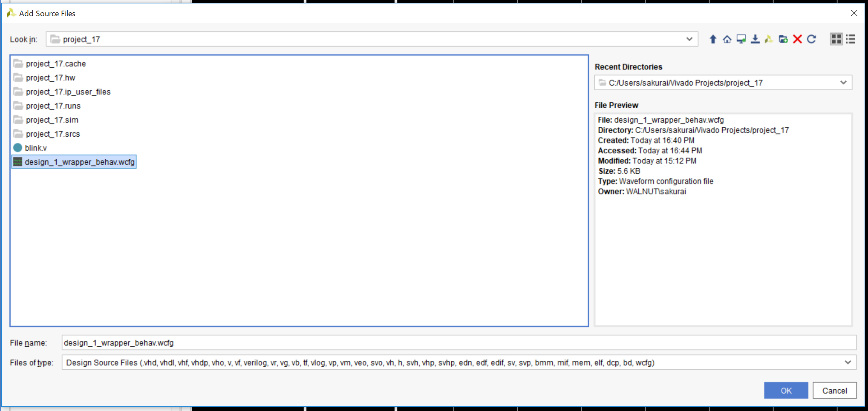This screenshot has width=868, height=411.
Task: Select the blink.v file
Action: coord(36,148)
